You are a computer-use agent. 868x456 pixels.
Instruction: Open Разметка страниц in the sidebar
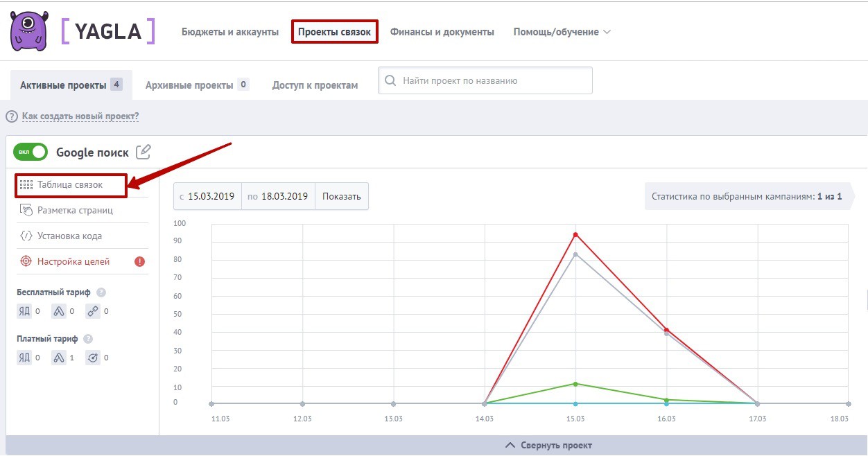(75, 210)
